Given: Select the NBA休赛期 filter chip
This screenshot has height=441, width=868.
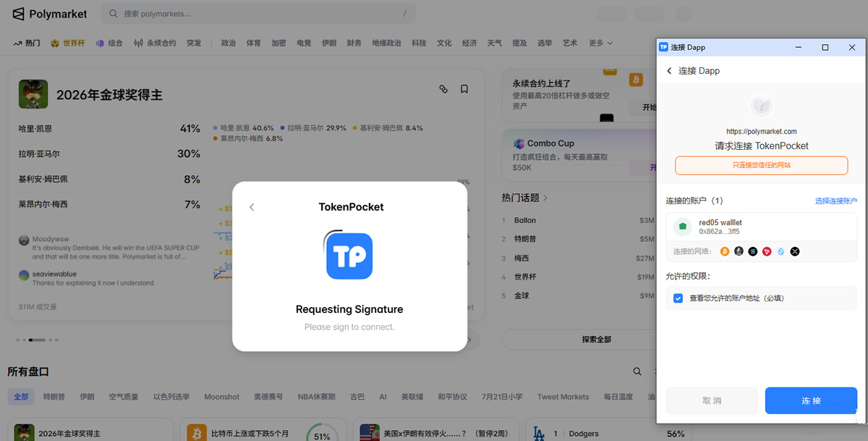Looking at the screenshot, I should pos(317,397).
